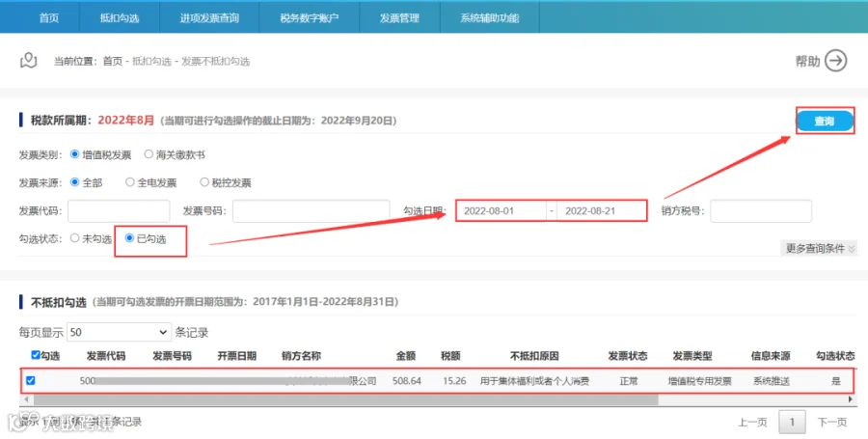Image resolution: width=868 pixels, height=439 pixels.
Task: Click the scrollbar left arrow icon
Action: (x=27, y=399)
